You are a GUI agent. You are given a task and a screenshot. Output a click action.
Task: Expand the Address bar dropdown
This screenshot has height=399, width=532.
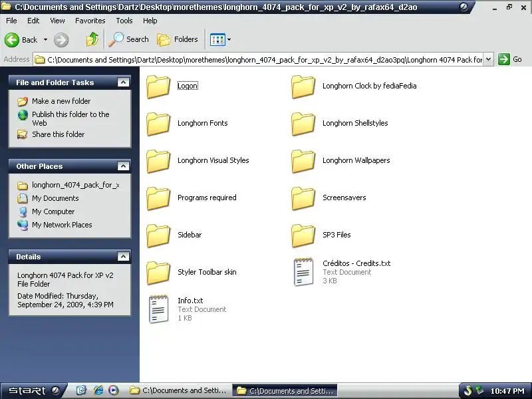point(488,59)
